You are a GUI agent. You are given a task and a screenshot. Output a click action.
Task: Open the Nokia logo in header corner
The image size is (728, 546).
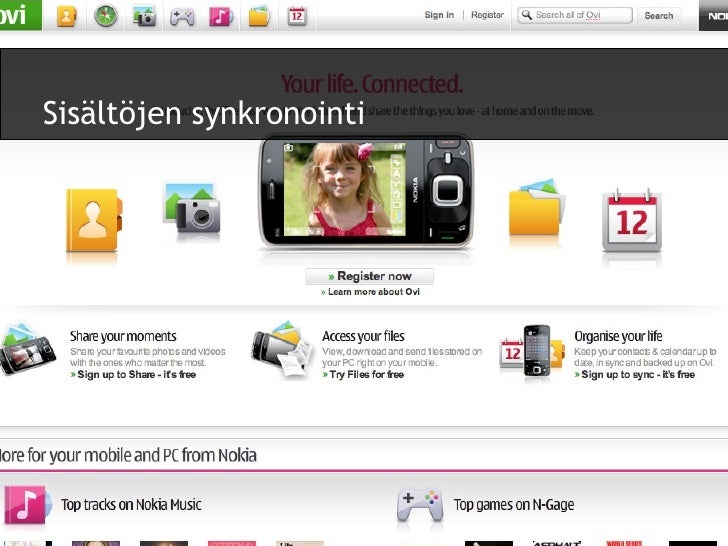tap(714, 15)
